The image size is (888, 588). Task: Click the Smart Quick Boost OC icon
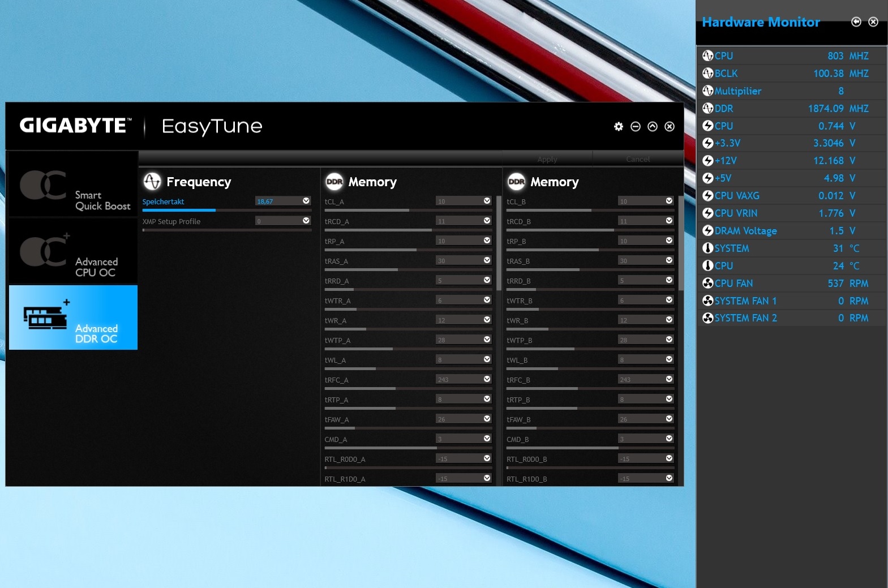(43, 185)
